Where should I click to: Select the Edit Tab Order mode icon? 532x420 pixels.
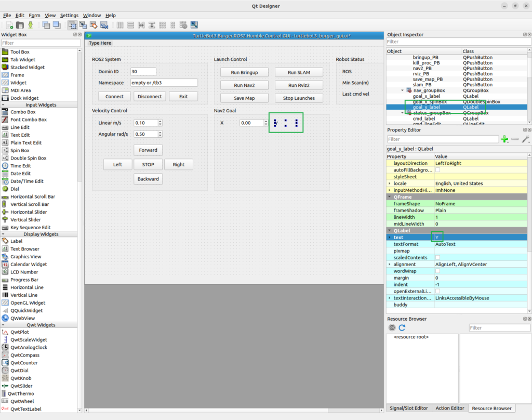(104, 25)
